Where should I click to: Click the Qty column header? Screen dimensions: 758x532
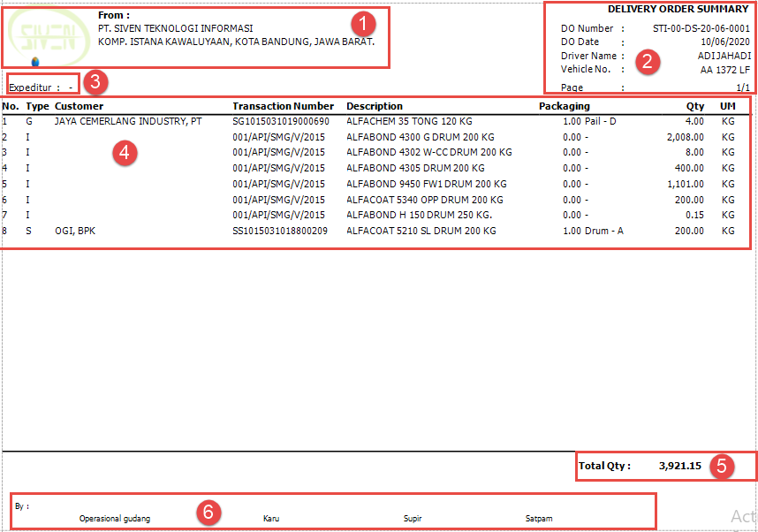pos(695,106)
